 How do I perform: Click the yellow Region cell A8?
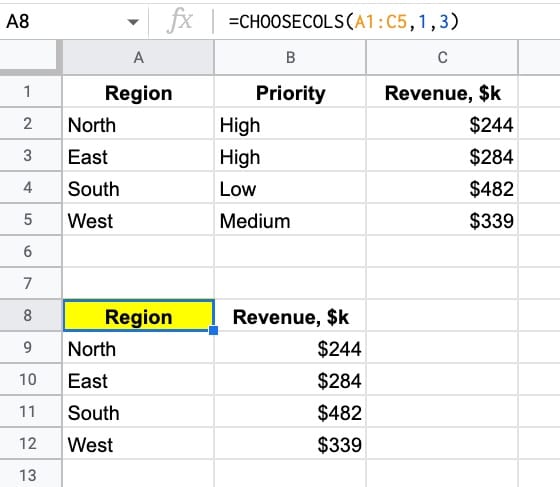click(139, 316)
